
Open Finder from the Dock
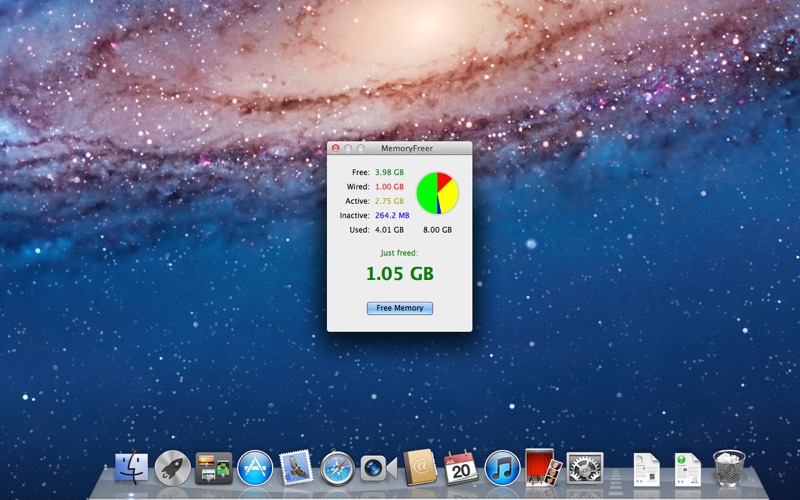pyautogui.click(x=131, y=468)
